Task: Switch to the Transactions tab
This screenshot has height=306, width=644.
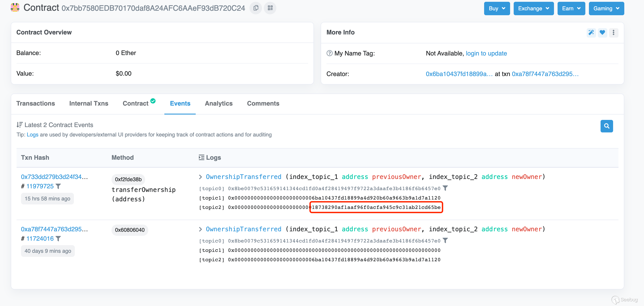Action: click(36, 103)
